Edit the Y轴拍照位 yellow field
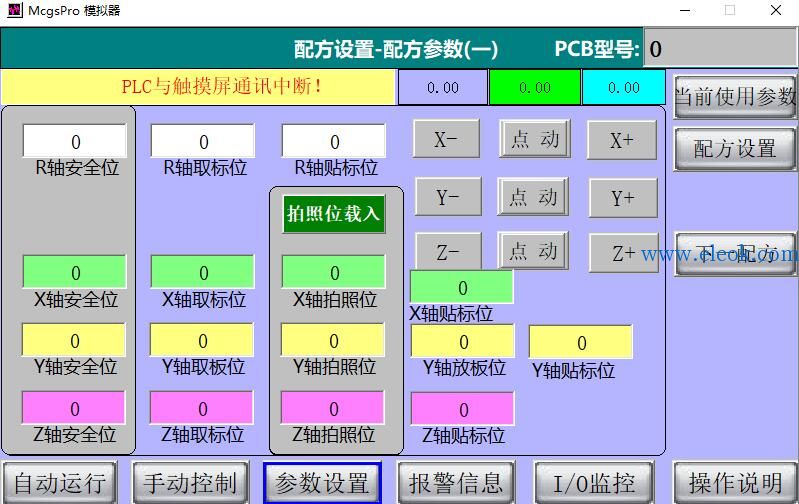The height and width of the screenshot is (504, 799). coord(333,340)
